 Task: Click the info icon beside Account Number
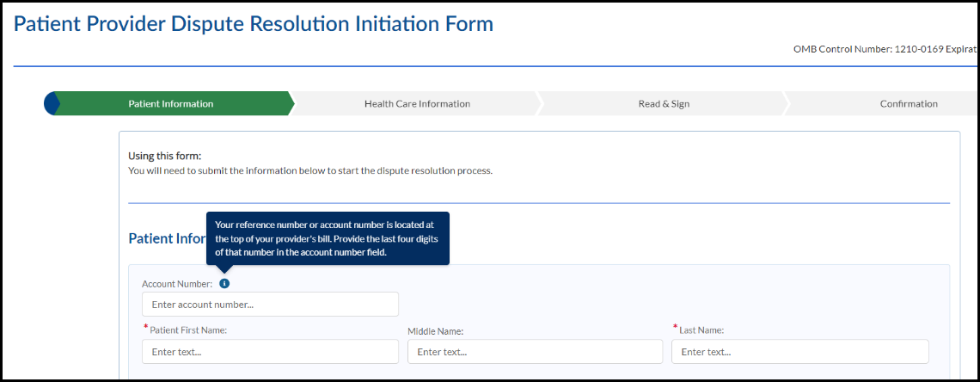click(224, 283)
